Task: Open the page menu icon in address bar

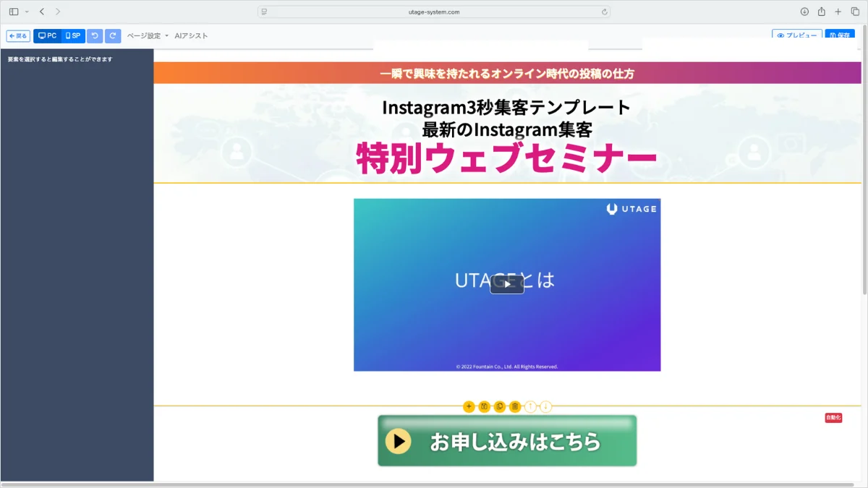Action: (264, 12)
